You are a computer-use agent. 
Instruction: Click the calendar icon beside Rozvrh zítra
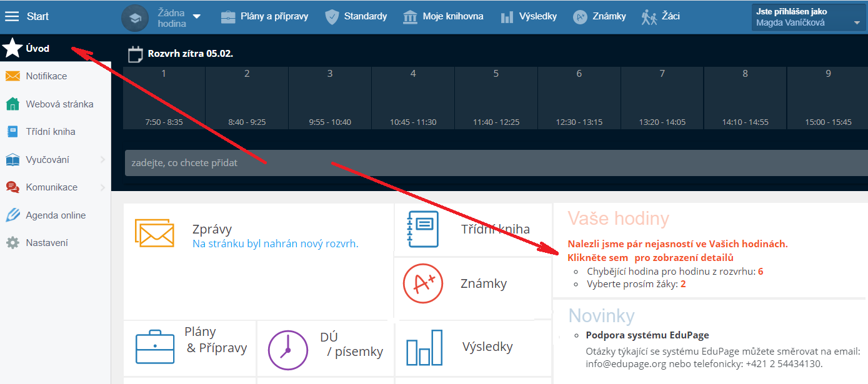point(136,54)
